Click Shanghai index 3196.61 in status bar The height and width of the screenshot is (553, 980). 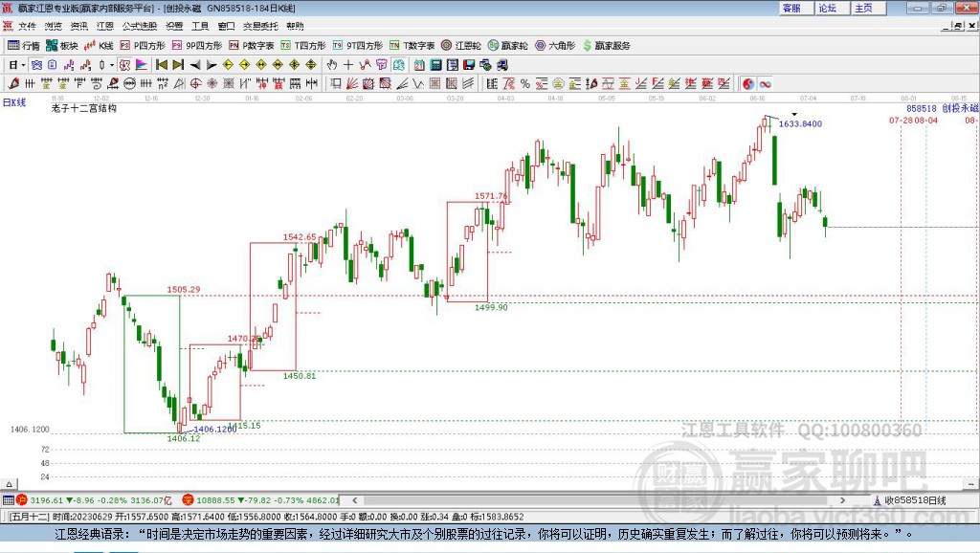pos(47,500)
